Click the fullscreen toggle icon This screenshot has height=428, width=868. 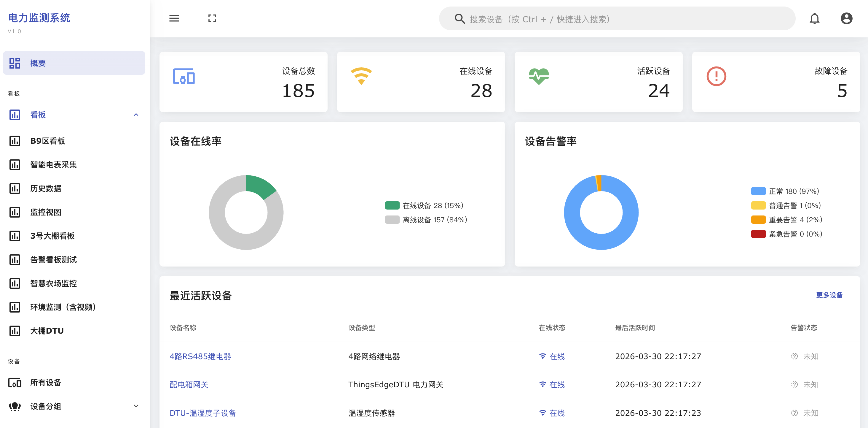[212, 18]
